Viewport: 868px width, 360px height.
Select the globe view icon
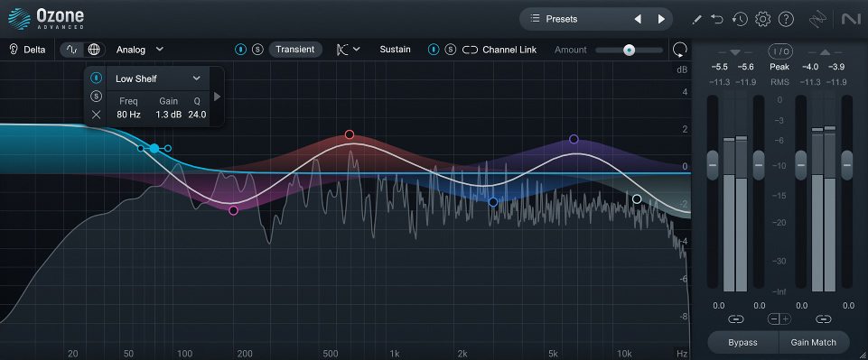point(94,50)
